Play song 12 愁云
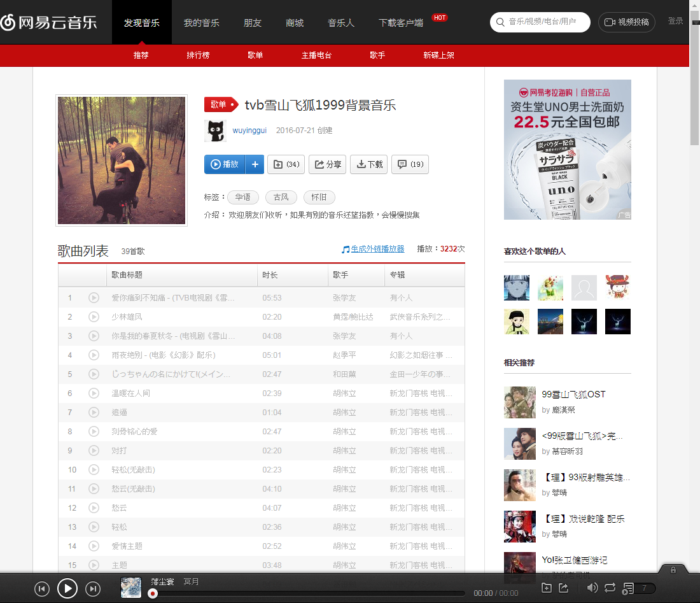The image size is (700, 603). [x=94, y=508]
